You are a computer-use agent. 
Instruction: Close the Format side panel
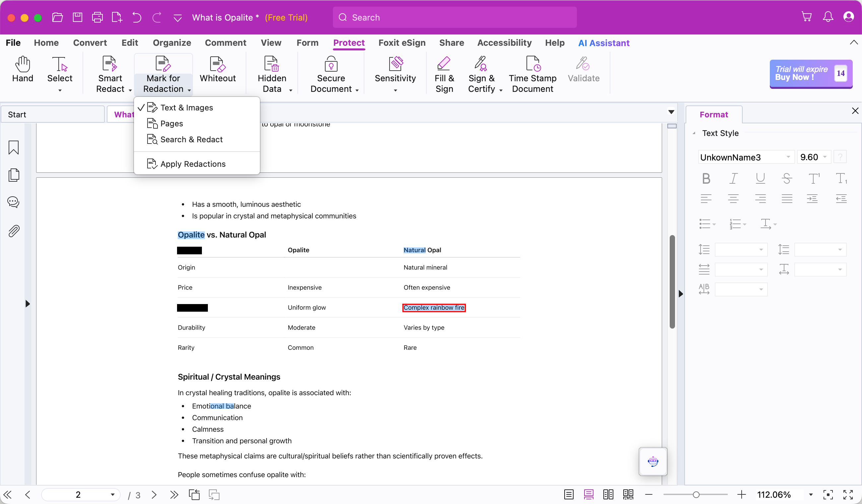pyautogui.click(x=855, y=110)
